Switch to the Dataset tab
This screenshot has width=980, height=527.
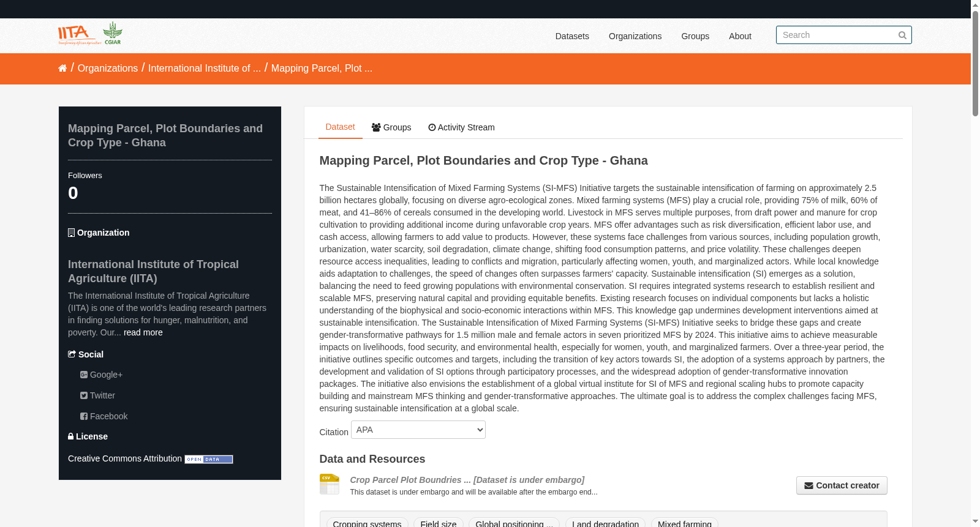pyautogui.click(x=340, y=127)
